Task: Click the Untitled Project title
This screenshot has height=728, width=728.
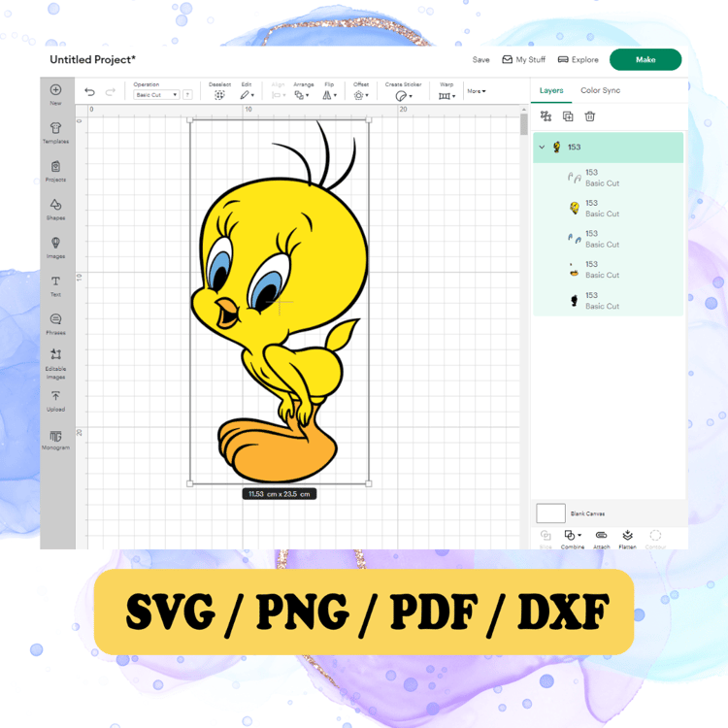Action: [93, 59]
